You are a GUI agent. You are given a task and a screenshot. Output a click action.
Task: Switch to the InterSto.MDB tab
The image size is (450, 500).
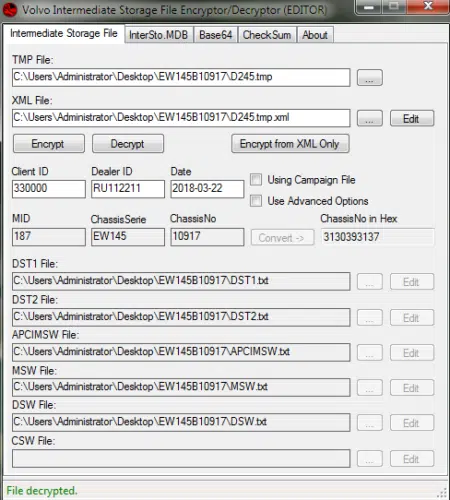point(159,35)
